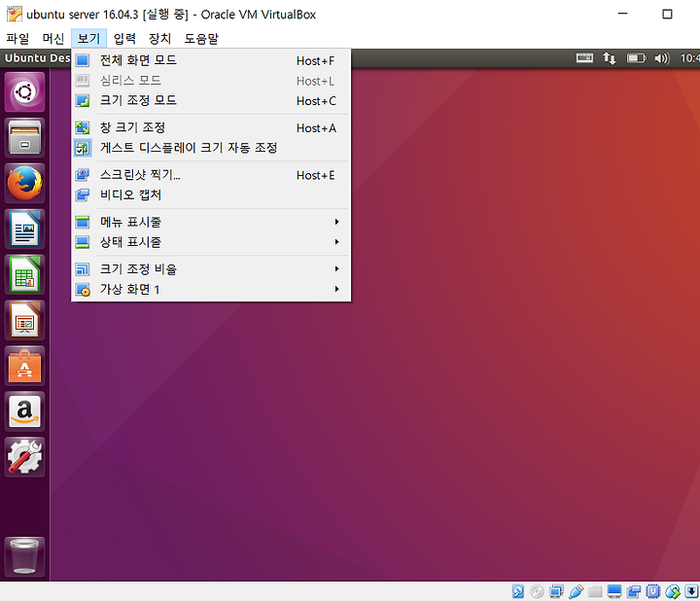Click the clock in Ubuntu panel
The image size is (700, 601).
point(689,58)
